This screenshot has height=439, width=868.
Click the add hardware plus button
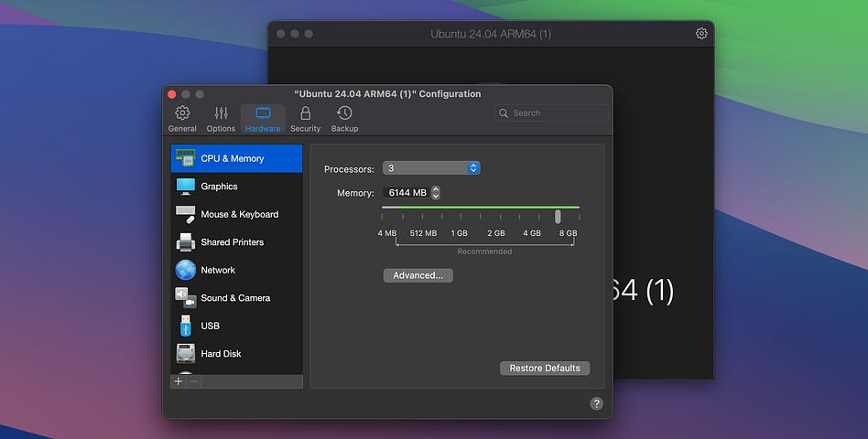179,381
